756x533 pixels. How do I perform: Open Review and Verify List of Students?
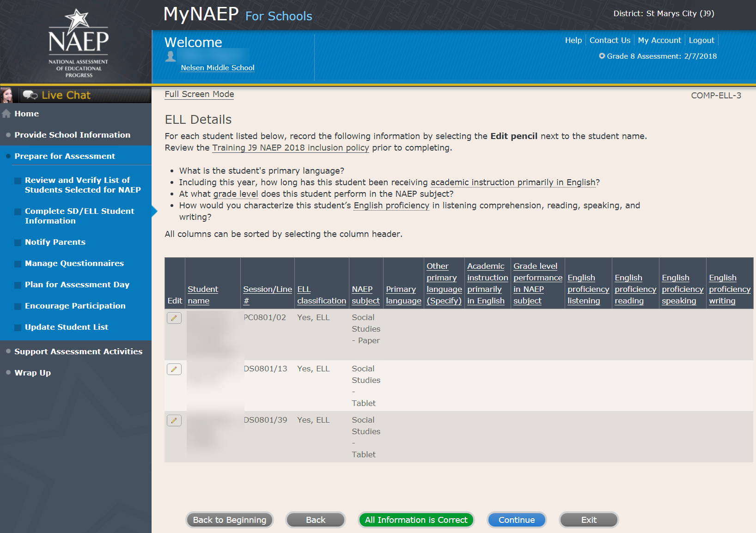pos(83,185)
